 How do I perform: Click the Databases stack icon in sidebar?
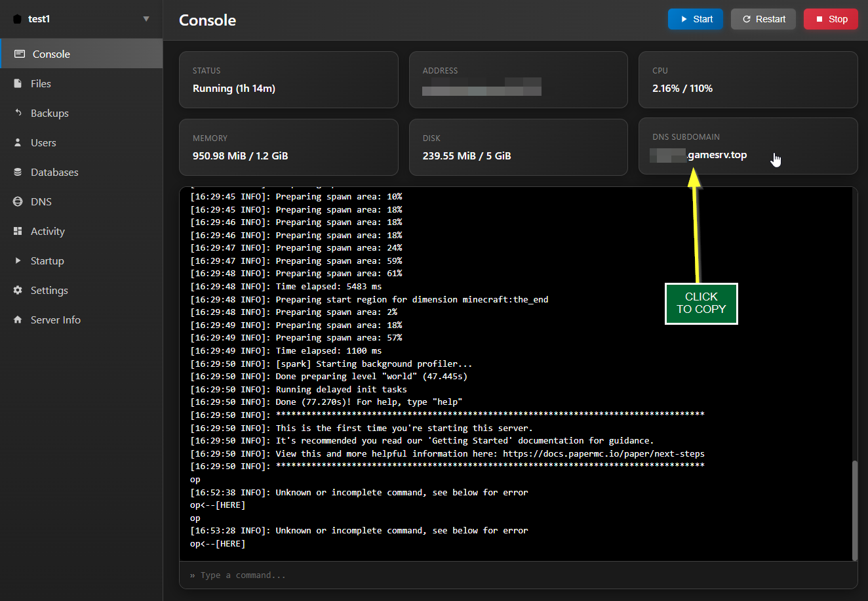click(x=18, y=172)
